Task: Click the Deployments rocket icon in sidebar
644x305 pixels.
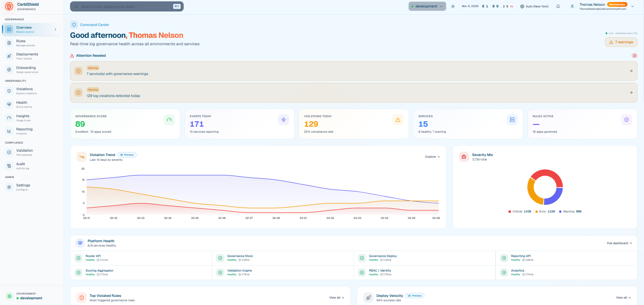Action: [9, 56]
